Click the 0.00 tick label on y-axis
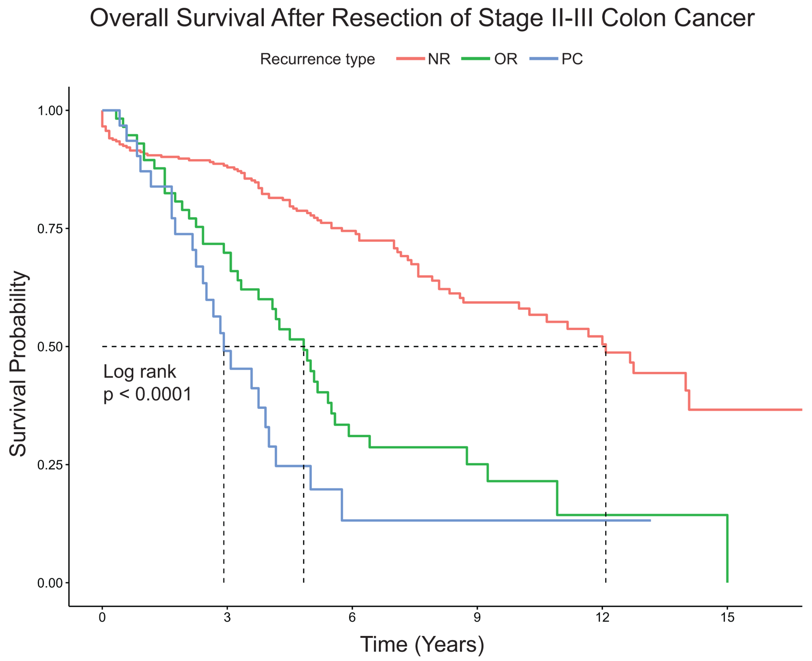The width and height of the screenshot is (812, 661). coord(50,583)
